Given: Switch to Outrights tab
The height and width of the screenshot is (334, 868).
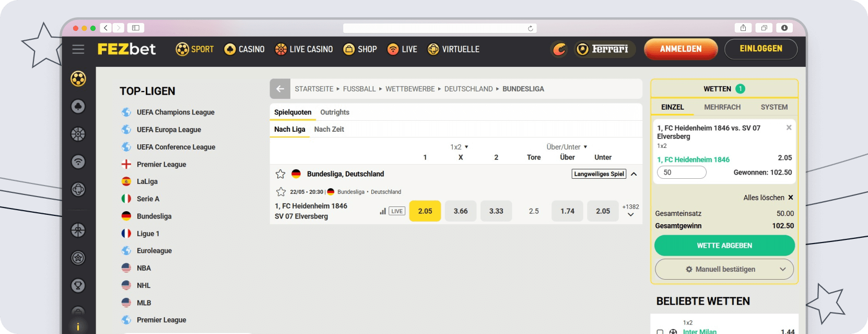Looking at the screenshot, I should (x=335, y=112).
